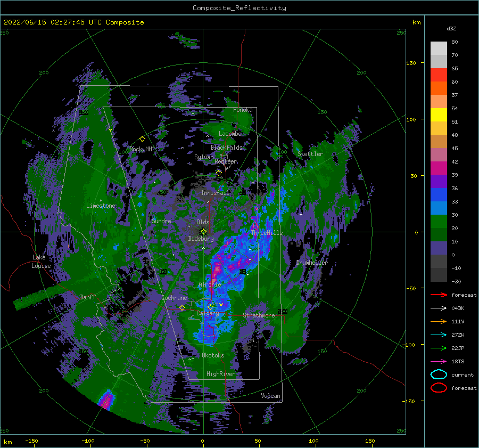Click the Didsbury town label
Screen dimensions: 479x448
(201, 239)
